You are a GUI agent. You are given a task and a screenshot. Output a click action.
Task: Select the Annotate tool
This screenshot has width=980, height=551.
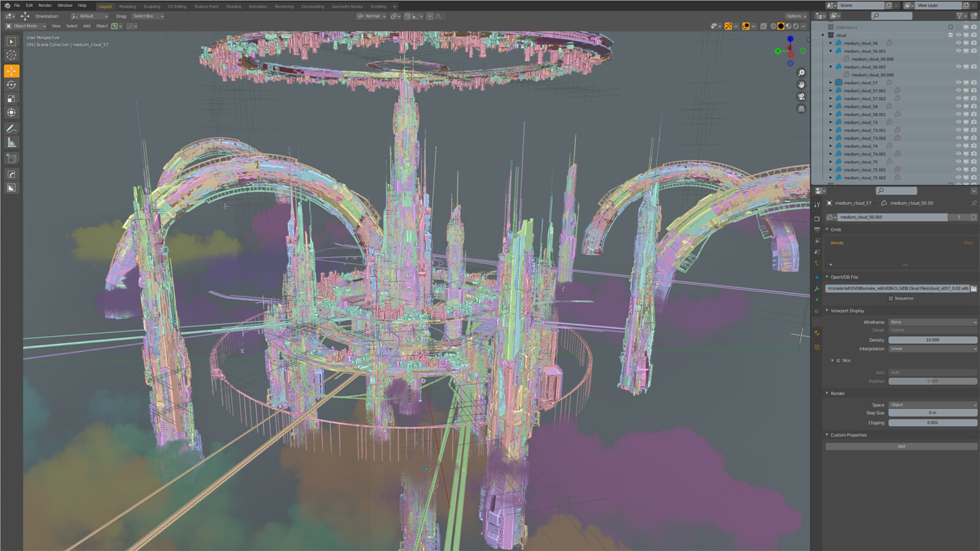12,129
